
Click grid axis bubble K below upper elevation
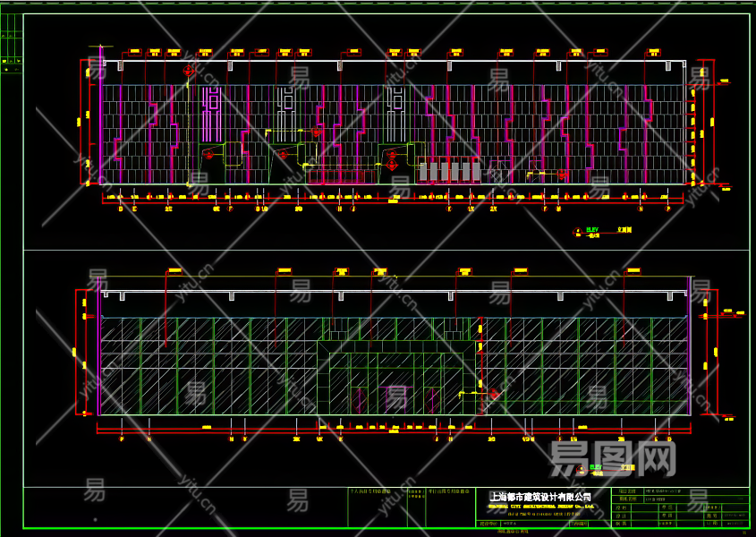pos(449,209)
